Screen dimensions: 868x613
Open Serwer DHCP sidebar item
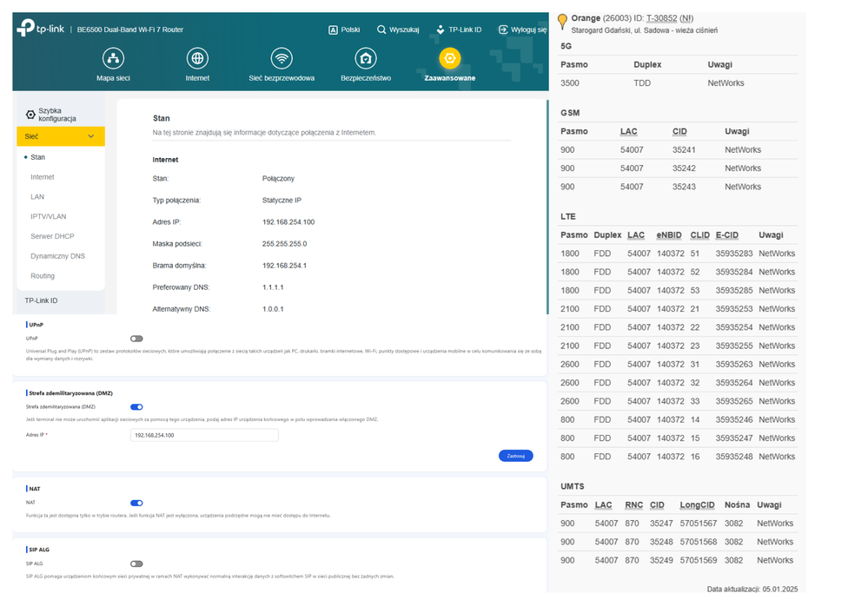coord(52,236)
